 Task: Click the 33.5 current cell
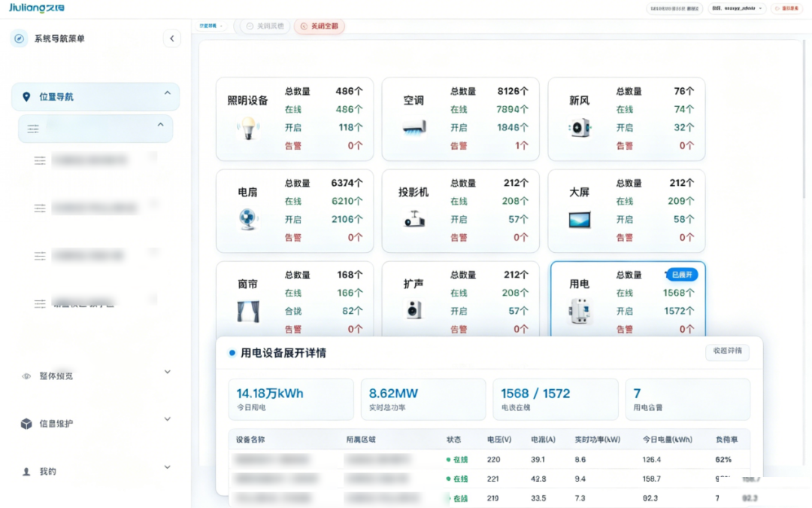tap(538, 498)
